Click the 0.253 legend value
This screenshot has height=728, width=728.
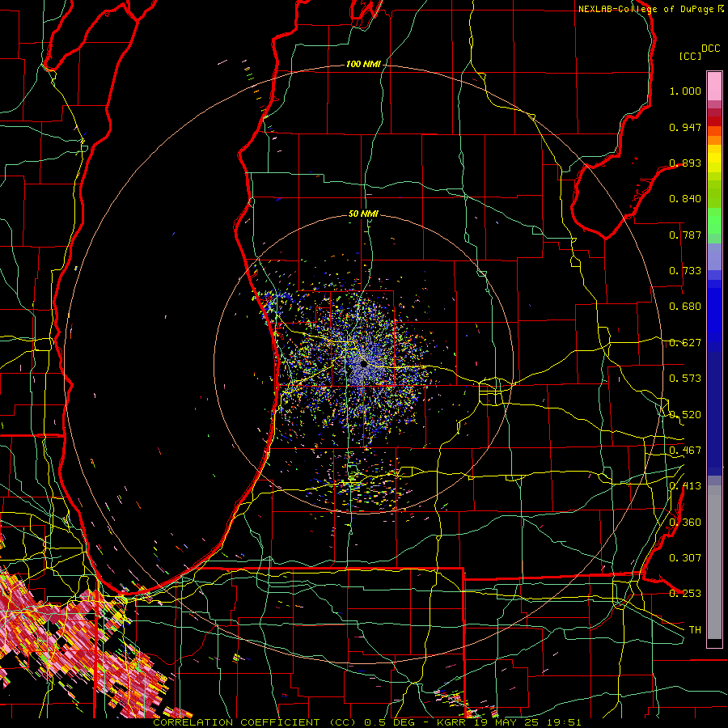[x=685, y=594]
